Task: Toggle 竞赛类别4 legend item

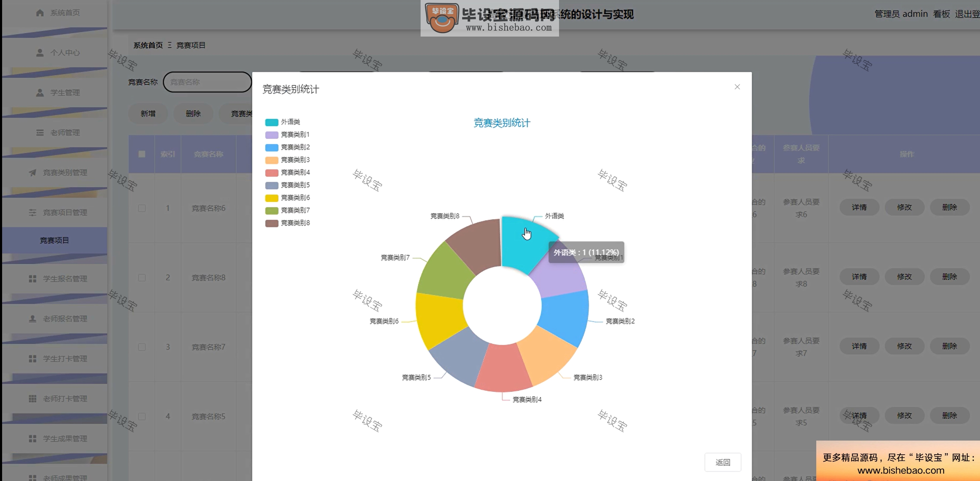Action: (x=287, y=172)
